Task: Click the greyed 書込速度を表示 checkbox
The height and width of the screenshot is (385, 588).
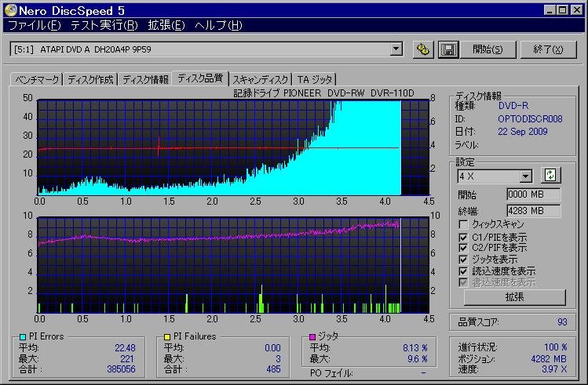Action: pyautogui.click(x=463, y=282)
